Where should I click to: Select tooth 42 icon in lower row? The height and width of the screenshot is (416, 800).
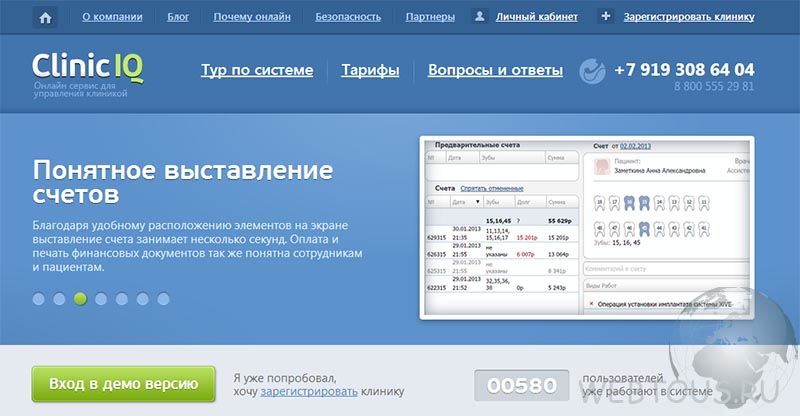pos(689,229)
